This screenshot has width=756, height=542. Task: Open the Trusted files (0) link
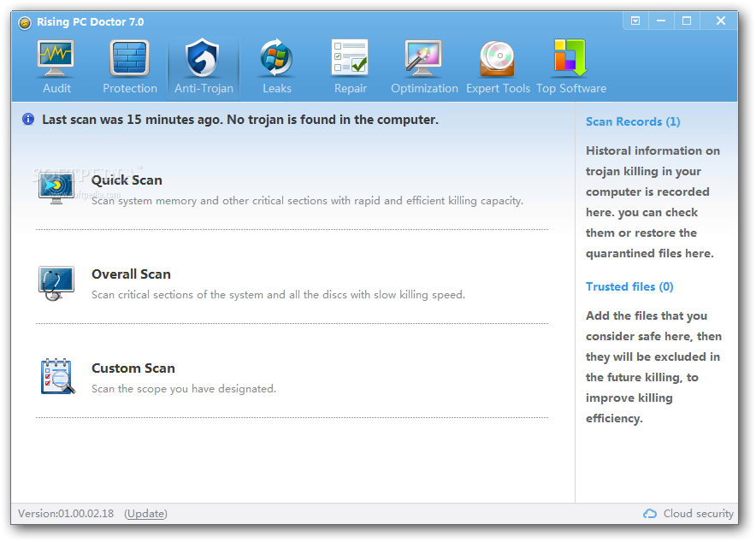point(629,286)
